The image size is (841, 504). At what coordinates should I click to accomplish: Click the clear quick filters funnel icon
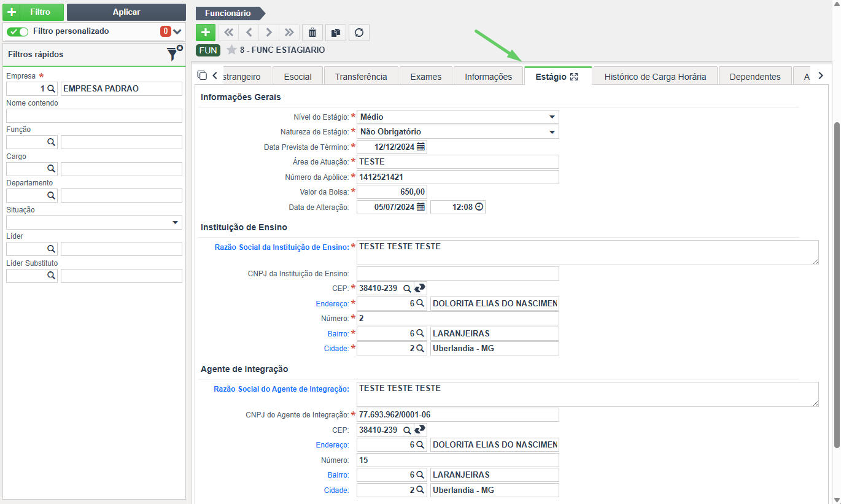click(x=174, y=53)
